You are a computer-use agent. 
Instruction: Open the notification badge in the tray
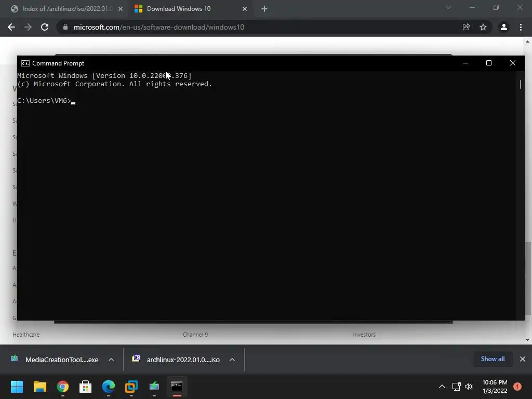point(517,387)
